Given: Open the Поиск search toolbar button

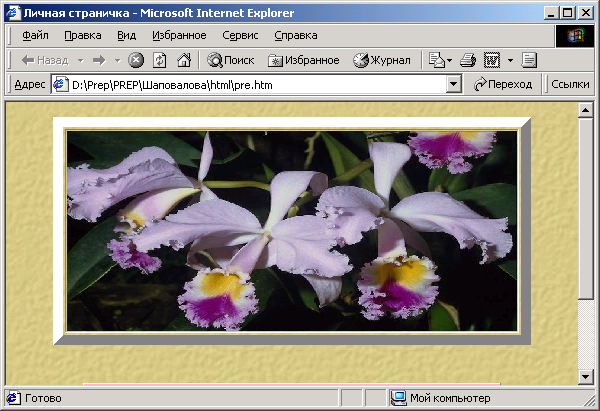Looking at the screenshot, I should [231, 60].
